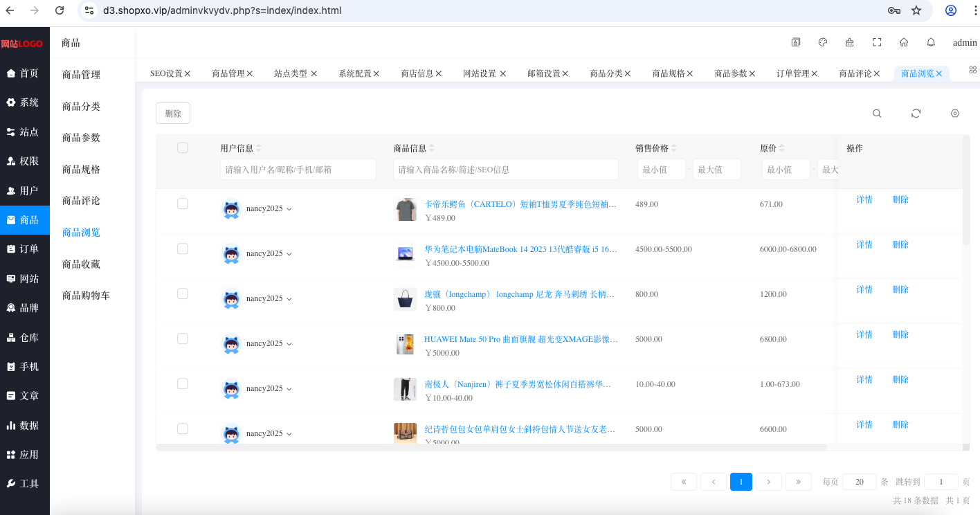Viewport: 980px width, 515px height.
Task: Open 仓库 in left sidebar
Action: tap(25, 338)
